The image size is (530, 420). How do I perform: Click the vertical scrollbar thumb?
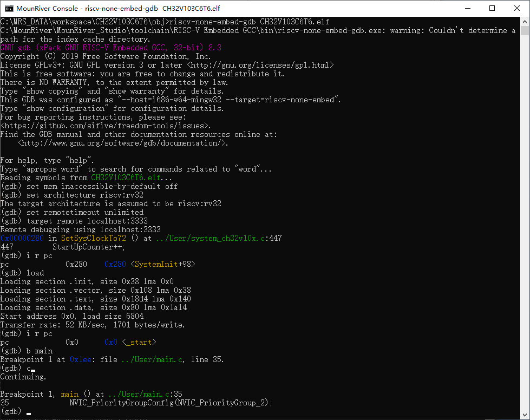[x=525, y=30]
